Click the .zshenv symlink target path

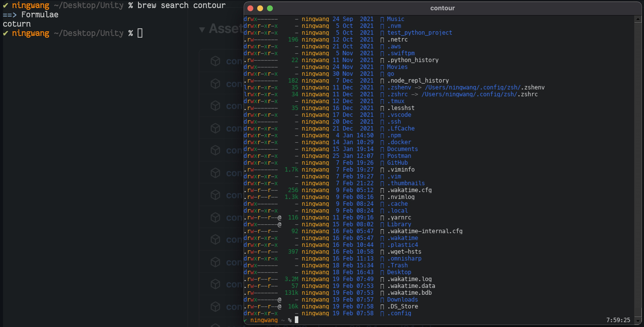point(485,87)
